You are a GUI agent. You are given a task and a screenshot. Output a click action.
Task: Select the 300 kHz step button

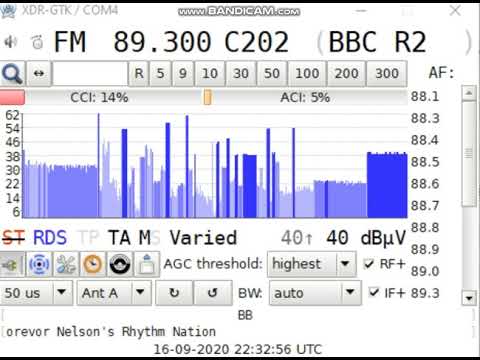click(387, 73)
